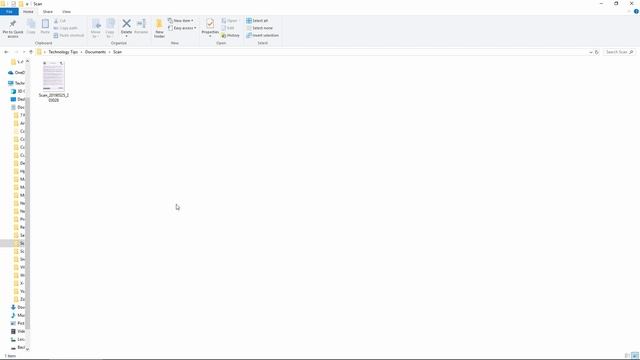Image resolution: width=640 pixels, height=360 pixels.
Task: Open the Move to dropdown
Action: pos(96,29)
